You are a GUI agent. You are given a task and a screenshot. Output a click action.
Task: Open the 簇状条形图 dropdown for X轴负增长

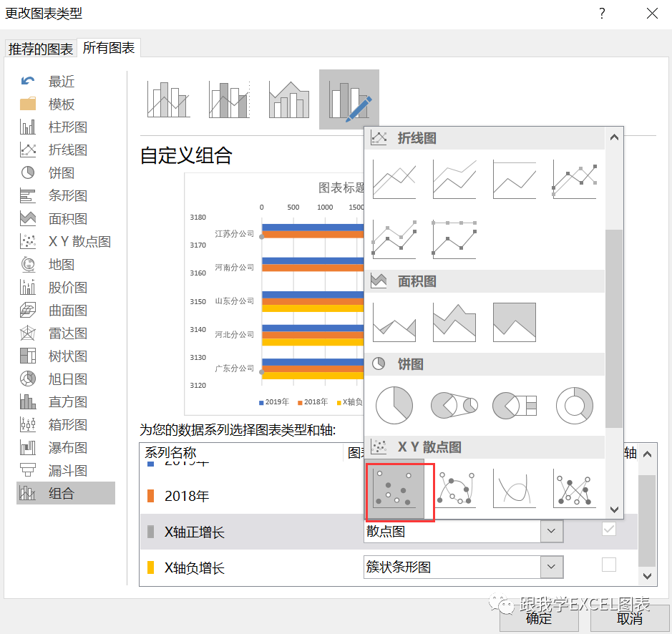click(551, 567)
